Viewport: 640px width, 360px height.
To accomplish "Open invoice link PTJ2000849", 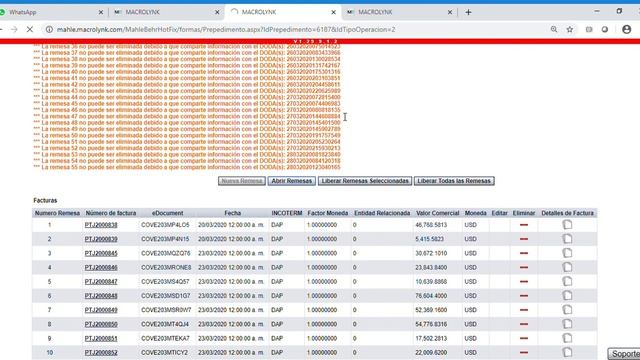I will tap(101, 310).
